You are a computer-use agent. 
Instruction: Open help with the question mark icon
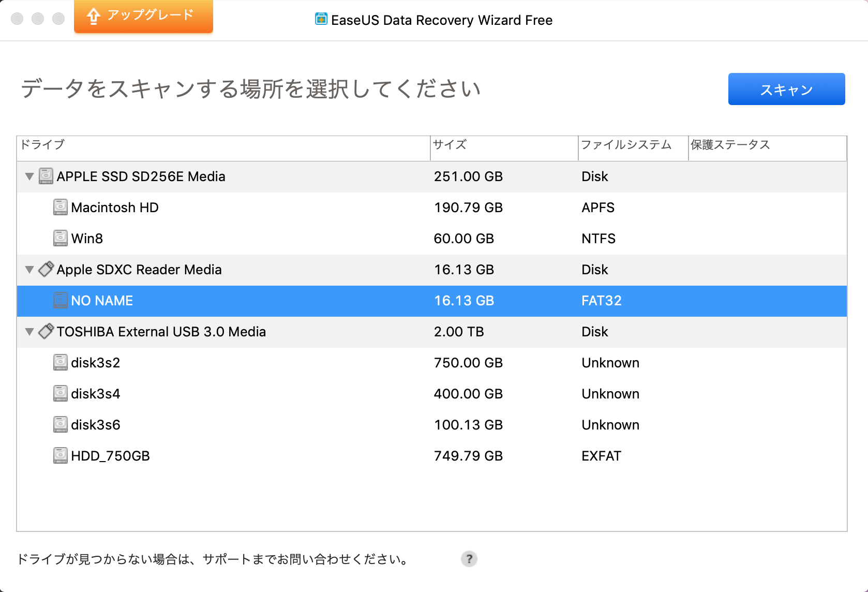coord(469,559)
